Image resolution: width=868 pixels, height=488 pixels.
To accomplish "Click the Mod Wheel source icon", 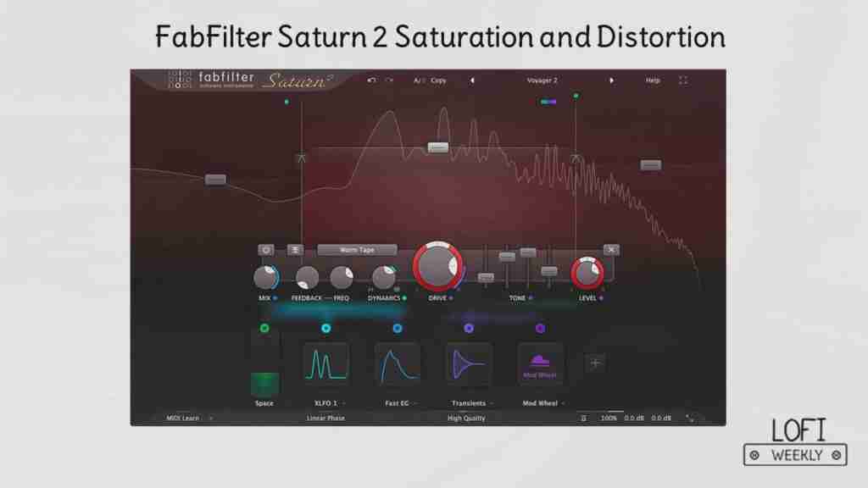I will (x=540, y=364).
